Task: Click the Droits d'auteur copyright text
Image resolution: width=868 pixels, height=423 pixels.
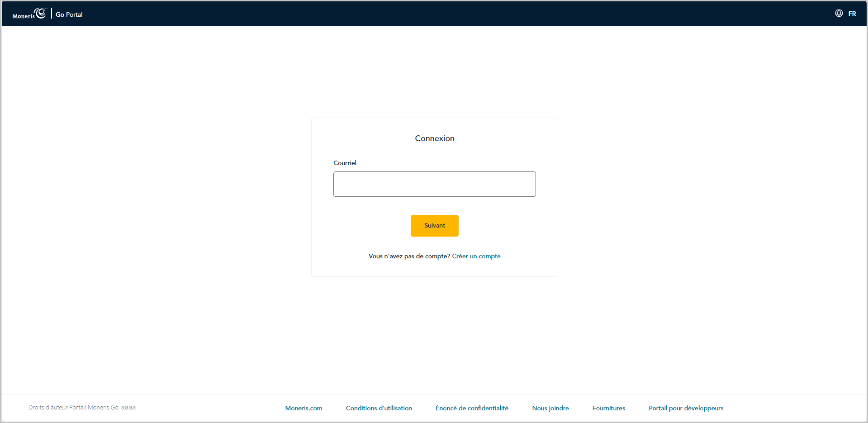Action: pos(73,407)
